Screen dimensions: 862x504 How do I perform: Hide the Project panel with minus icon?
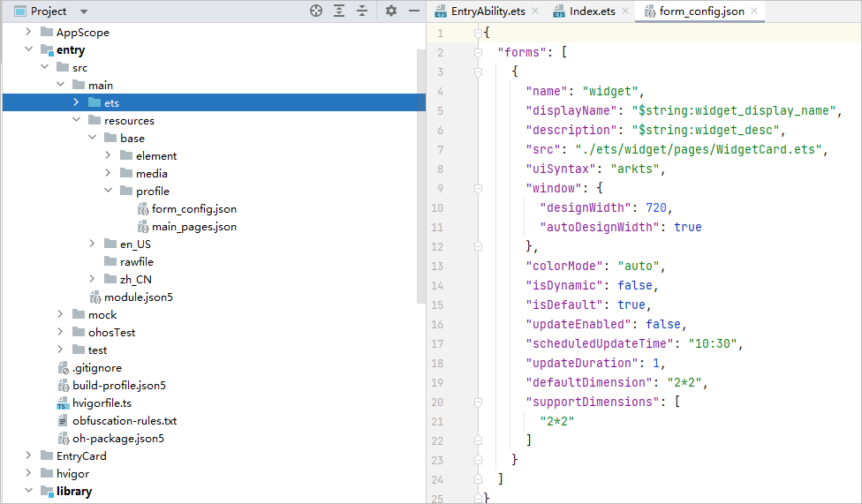(414, 11)
